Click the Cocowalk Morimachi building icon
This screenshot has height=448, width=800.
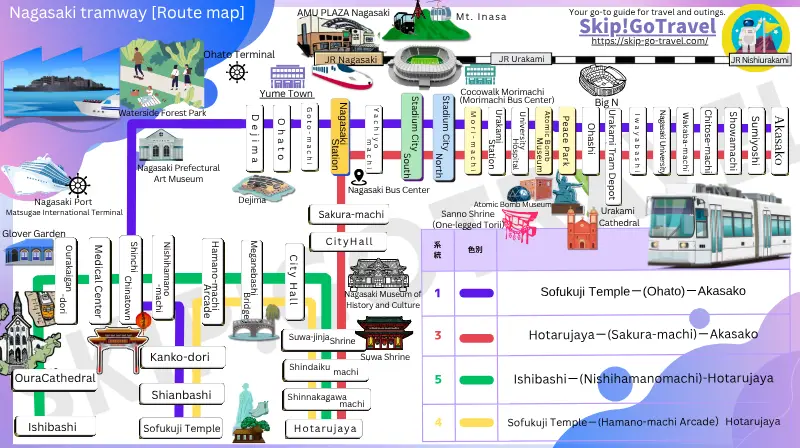click(x=480, y=76)
